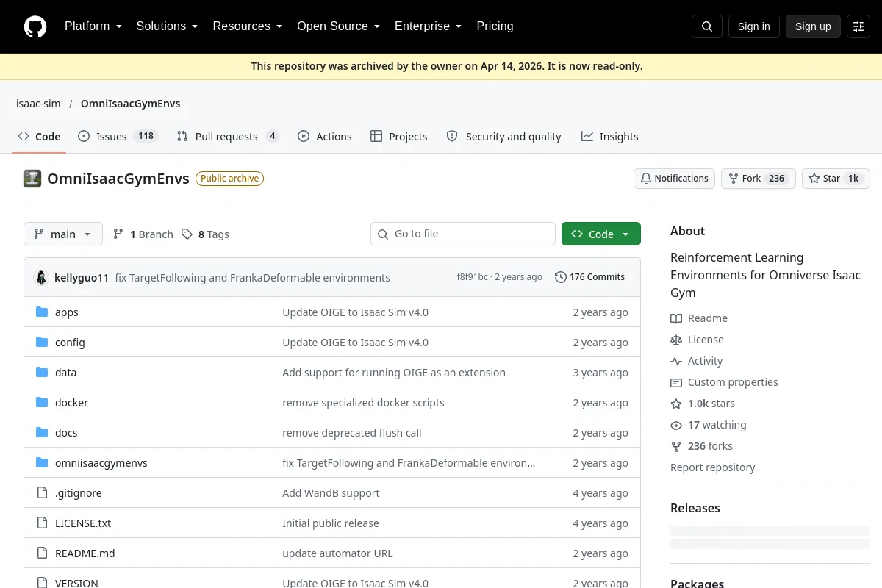Image resolution: width=882 pixels, height=588 pixels.
Task: Star the repository with Star button
Action: coord(836,179)
